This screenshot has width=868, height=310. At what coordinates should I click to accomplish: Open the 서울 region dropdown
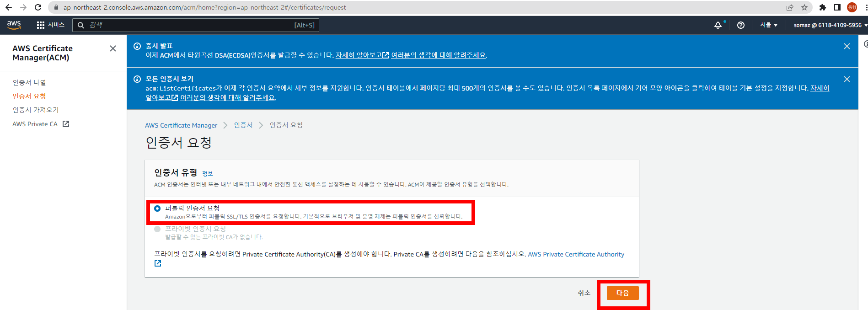[x=769, y=25]
